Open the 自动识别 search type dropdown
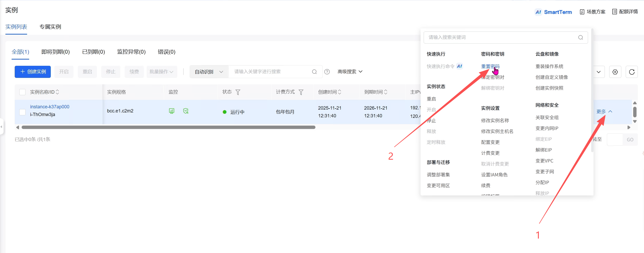 pos(208,72)
